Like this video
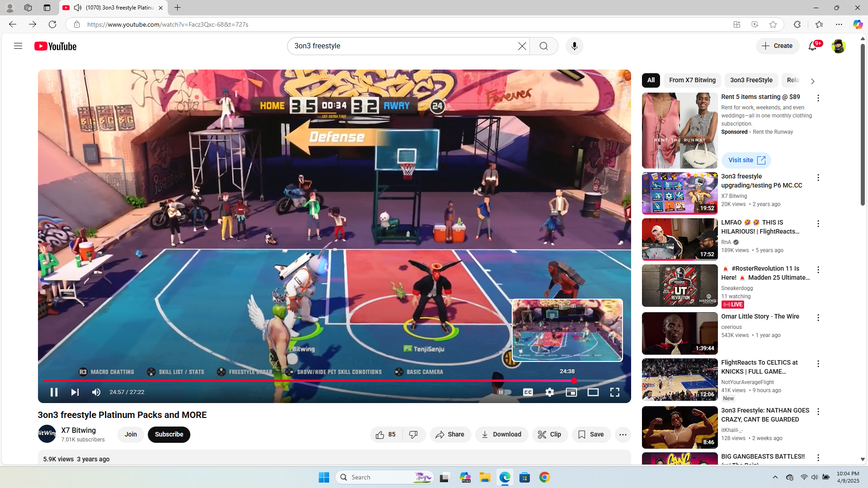This screenshot has width=868, height=488. 386,435
